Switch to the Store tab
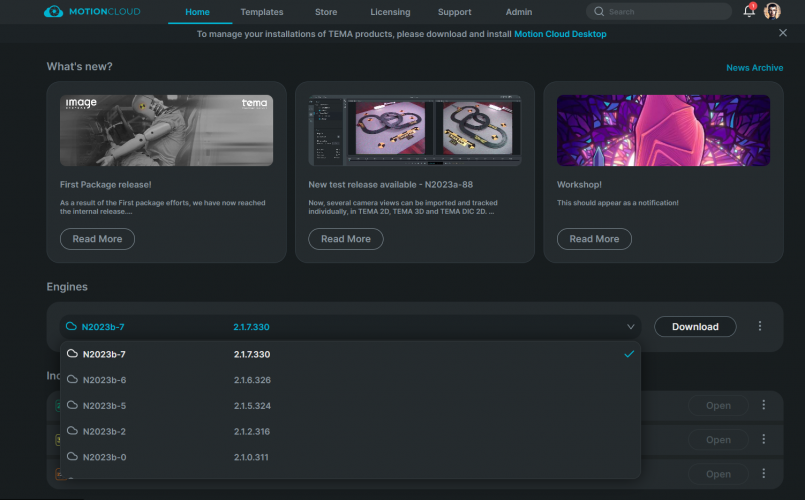This screenshot has height=500, width=805. pos(326,12)
